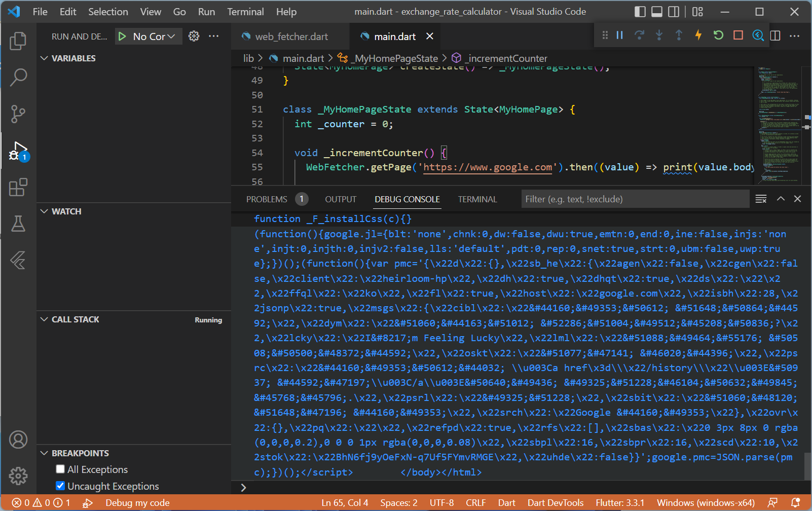The height and width of the screenshot is (511, 812).
Task: Open Dart DevTools from status bar
Action: (556, 503)
